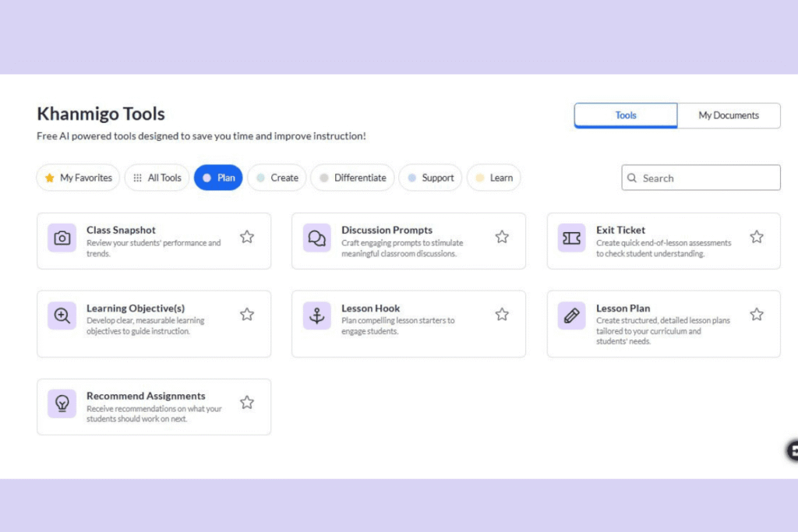The image size is (798, 532).
Task: Click the Discussion Prompts chat bubbles icon
Action: pos(317,238)
